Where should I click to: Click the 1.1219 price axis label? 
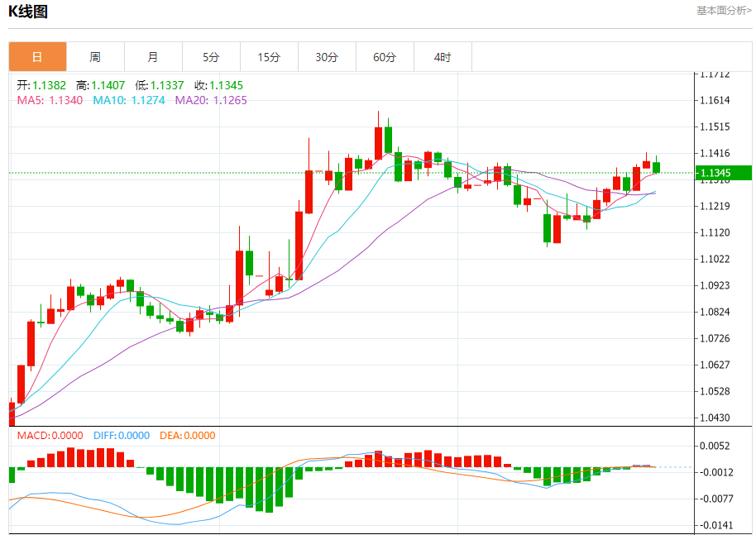tap(715, 206)
